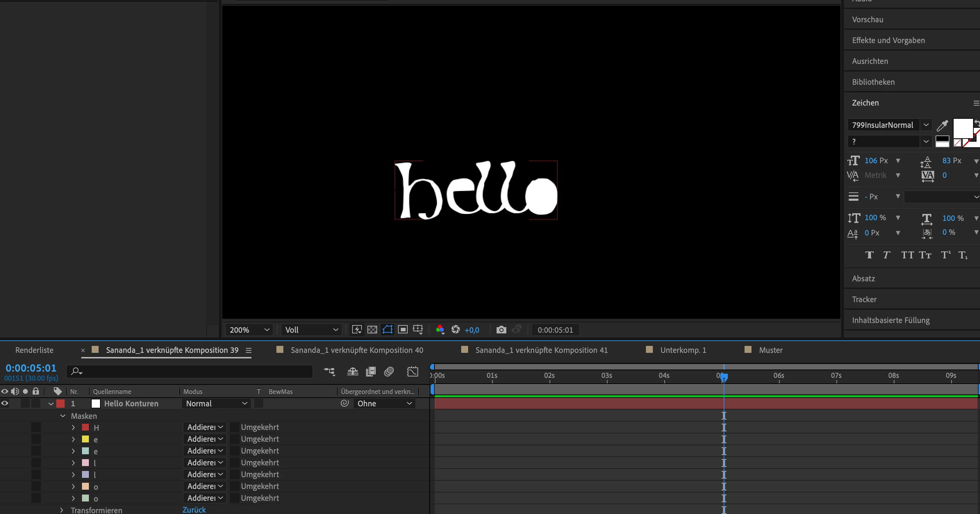
Task: Open the Effekte und Vorgaben panel
Action: click(888, 40)
